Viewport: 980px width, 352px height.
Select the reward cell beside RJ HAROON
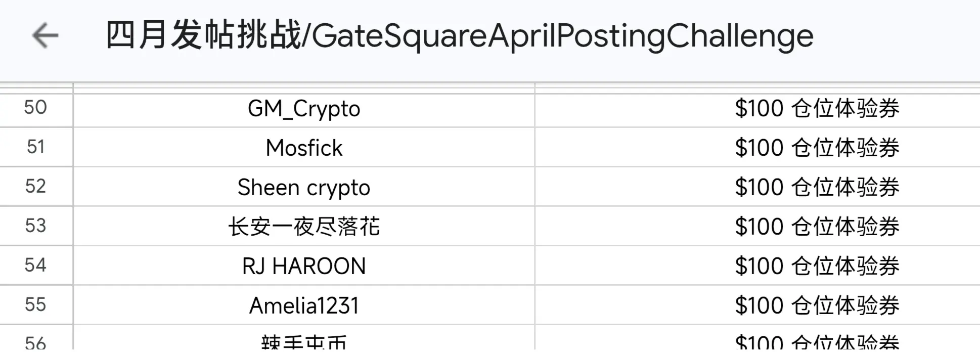click(x=758, y=266)
